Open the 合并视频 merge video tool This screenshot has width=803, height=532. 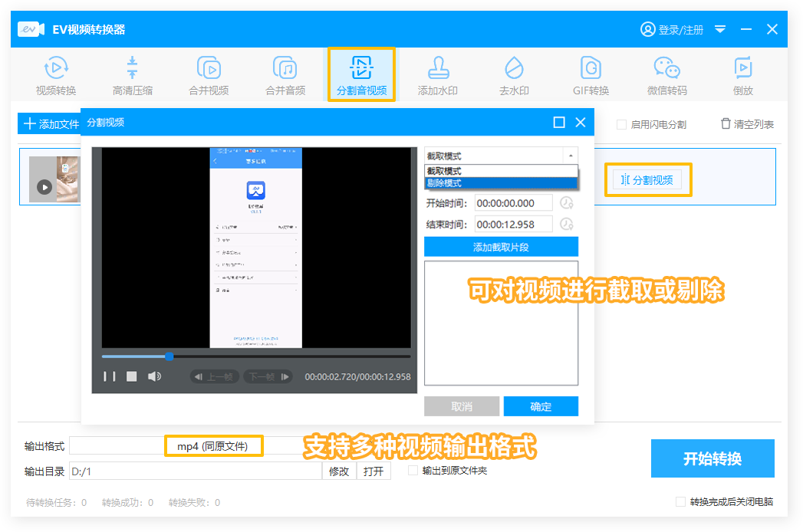209,76
